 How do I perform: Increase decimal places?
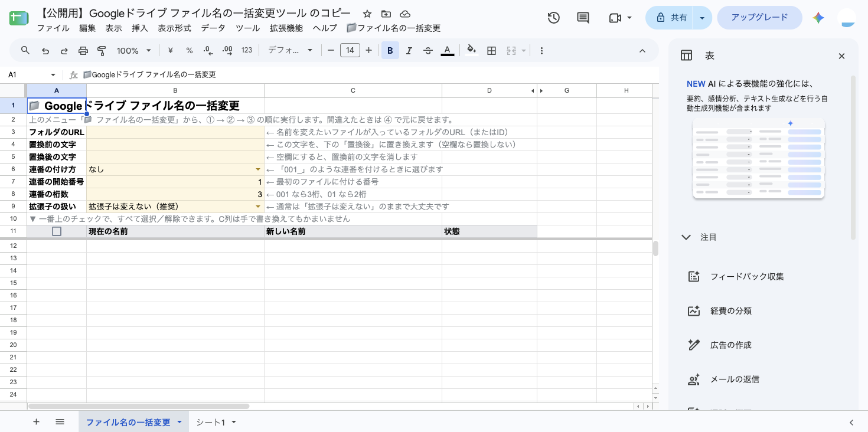point(227,51)
